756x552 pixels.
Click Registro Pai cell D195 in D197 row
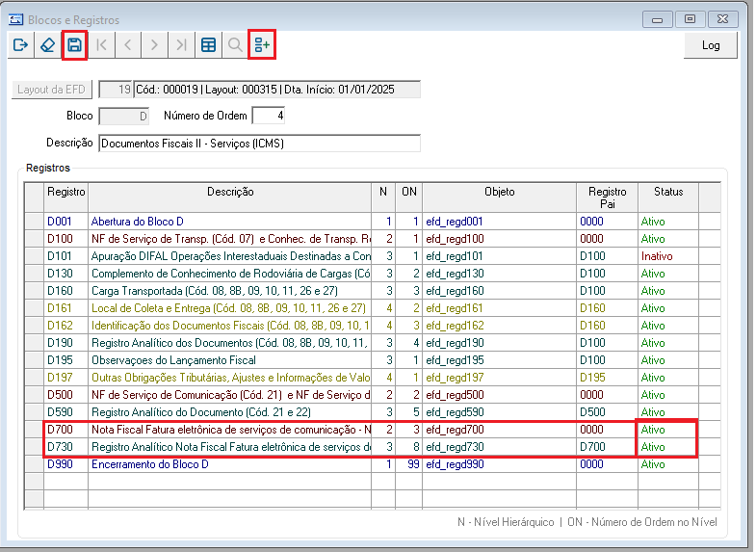608,378
